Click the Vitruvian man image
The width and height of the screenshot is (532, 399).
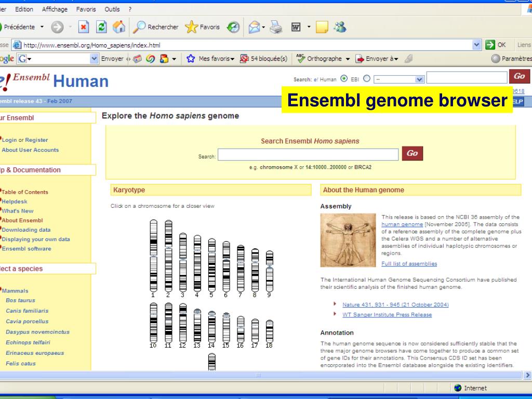point(348,240)
